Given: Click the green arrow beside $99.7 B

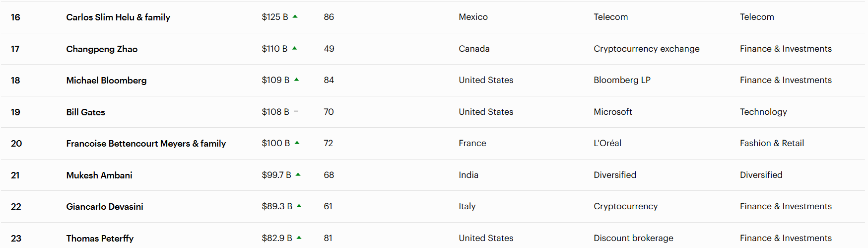Looking at the screenshot, I should click(298, 174).
